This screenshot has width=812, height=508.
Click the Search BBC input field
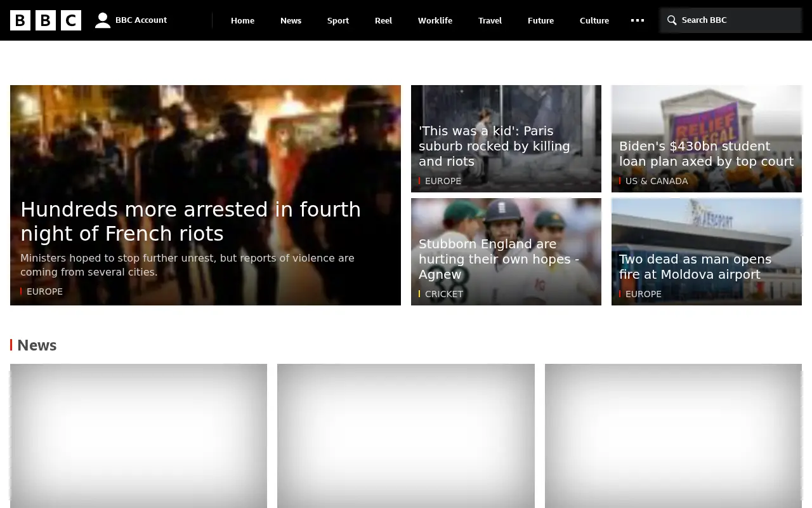[x=730, y=20]
